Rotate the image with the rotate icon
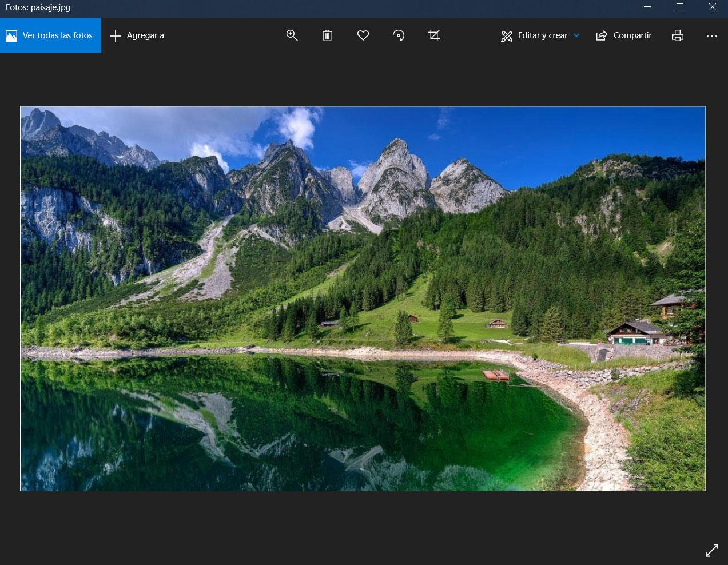 point(399,35)
